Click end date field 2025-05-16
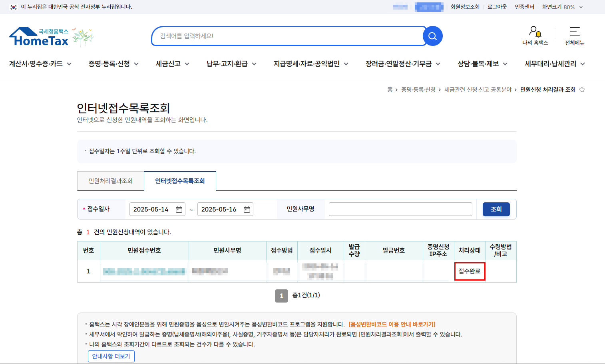This screenshot has width=605, height=364. tap(225, 209)
